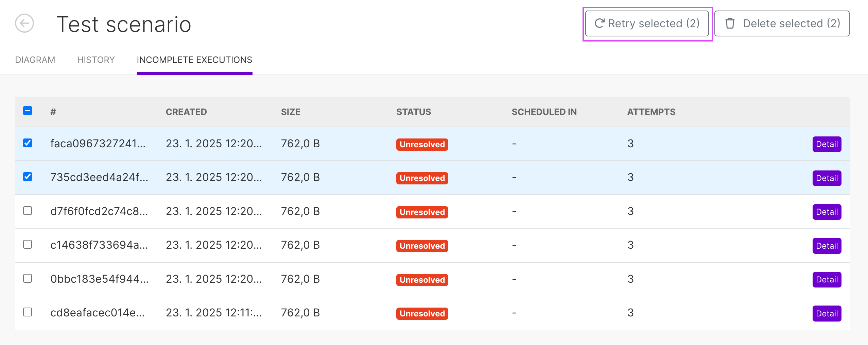The height and width of the screenshot is (345, 868).
Task: Click the Test scenario title
Action: coord(124,24)
